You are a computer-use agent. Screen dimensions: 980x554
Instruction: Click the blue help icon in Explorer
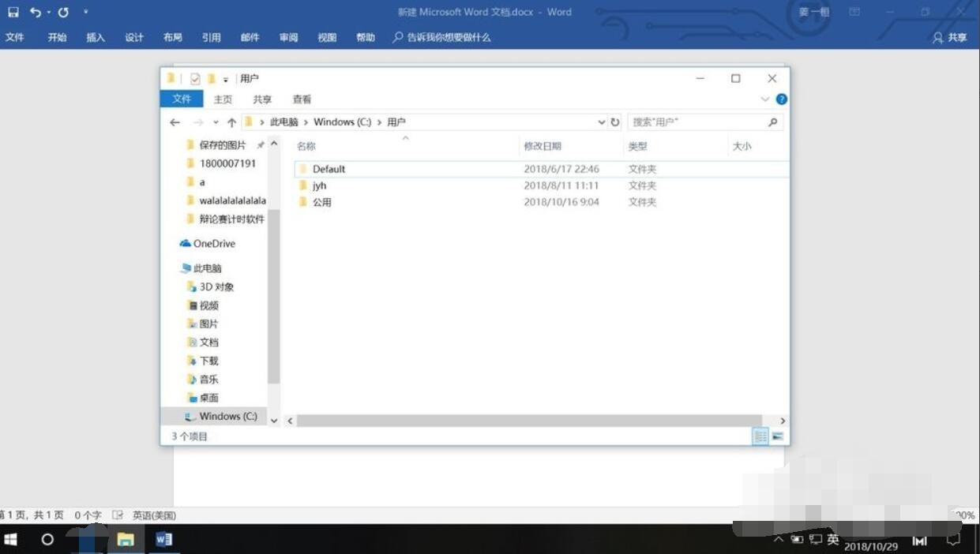pos(781,99)
